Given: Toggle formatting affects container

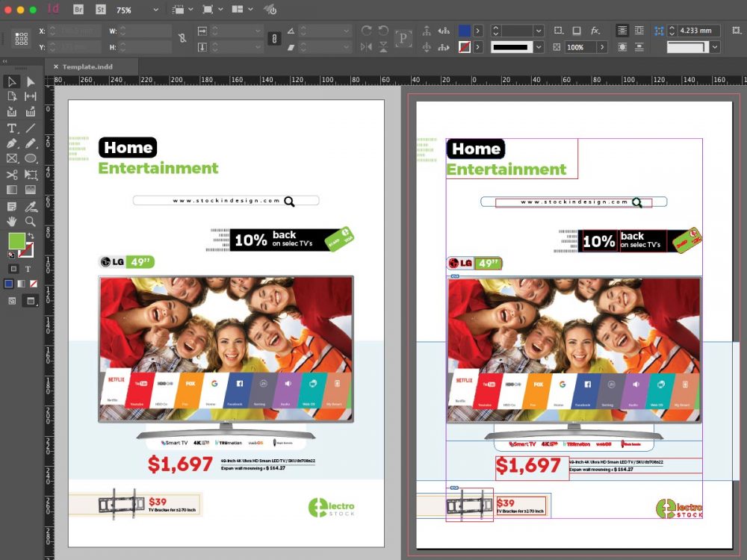Looking at the screenshot, I should (13, 269).
